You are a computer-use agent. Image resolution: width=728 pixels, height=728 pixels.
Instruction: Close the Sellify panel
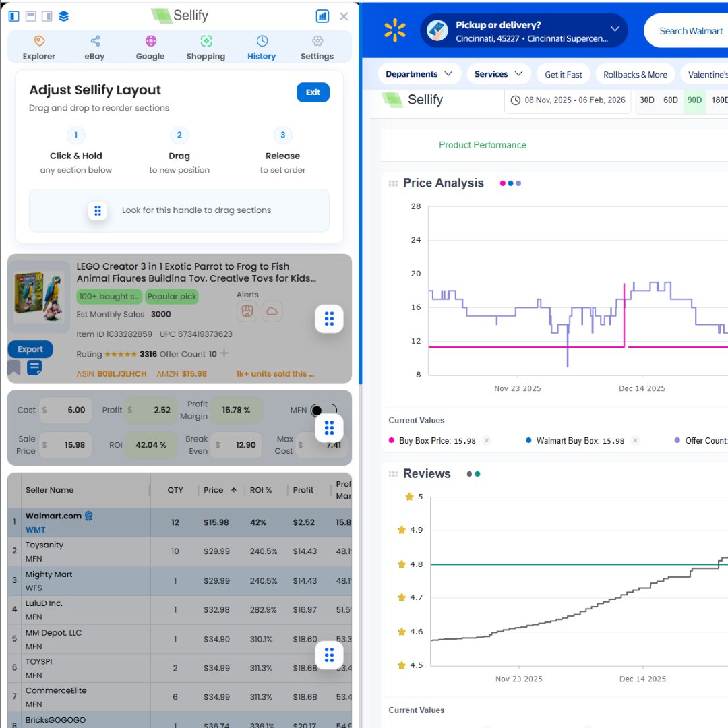(344, 16)
